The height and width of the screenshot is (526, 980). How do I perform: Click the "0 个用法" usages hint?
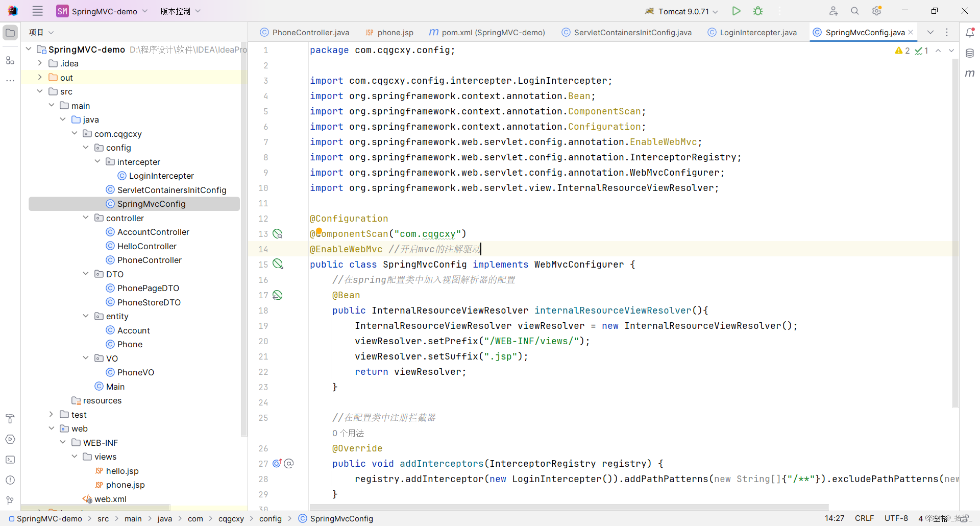[348, 433]
